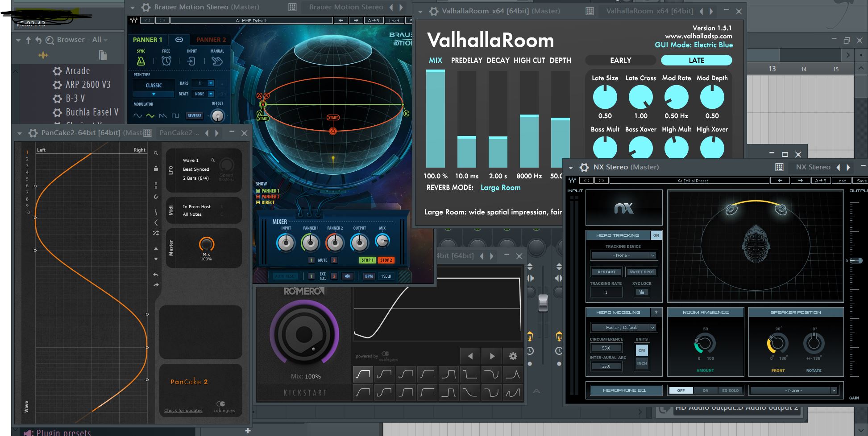This screenshot has height=436, width=868.
Task: Toggle the XYZ Lock padlock in NX Stereo
Action: click(x=642, y=292)
